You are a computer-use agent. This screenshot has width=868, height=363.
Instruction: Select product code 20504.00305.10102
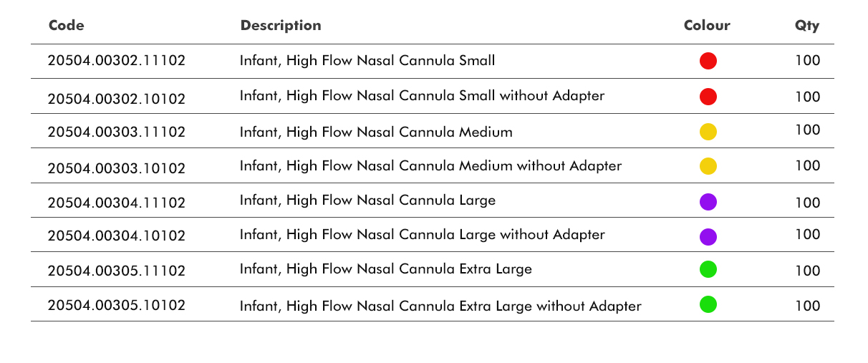[x=117, y=305]
